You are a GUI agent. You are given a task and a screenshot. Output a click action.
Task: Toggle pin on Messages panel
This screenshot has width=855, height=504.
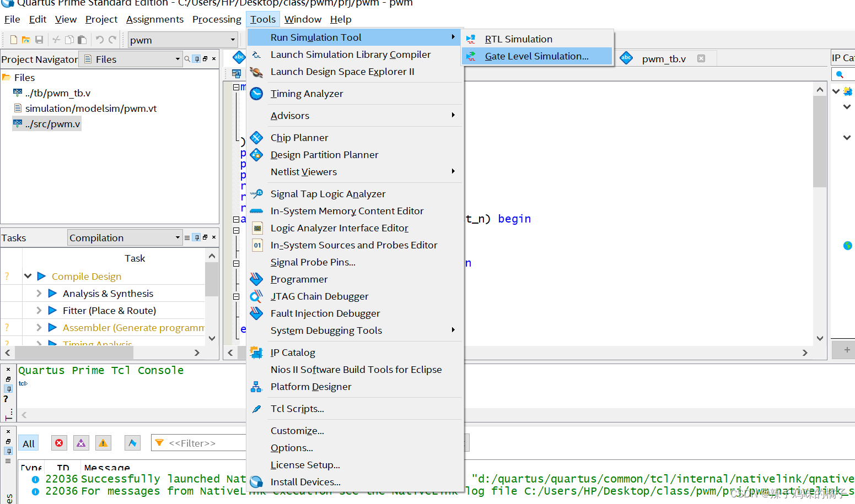8,451
